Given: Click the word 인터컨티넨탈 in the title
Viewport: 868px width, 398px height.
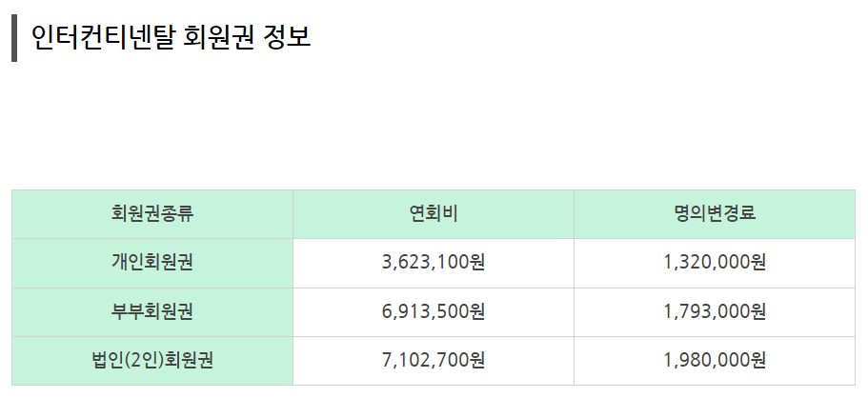Looking at the screenshot, I should [x=103, y=37].
